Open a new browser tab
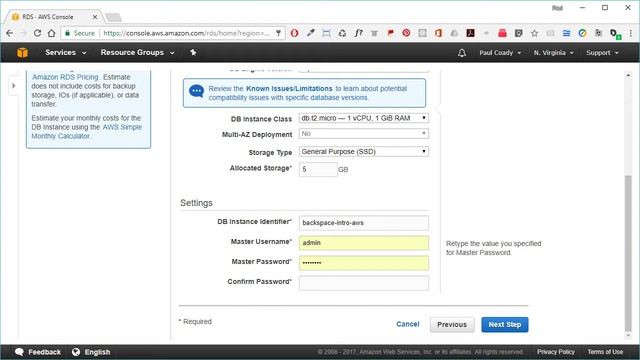This screenshot has width=640, height=360. (113, 17)
